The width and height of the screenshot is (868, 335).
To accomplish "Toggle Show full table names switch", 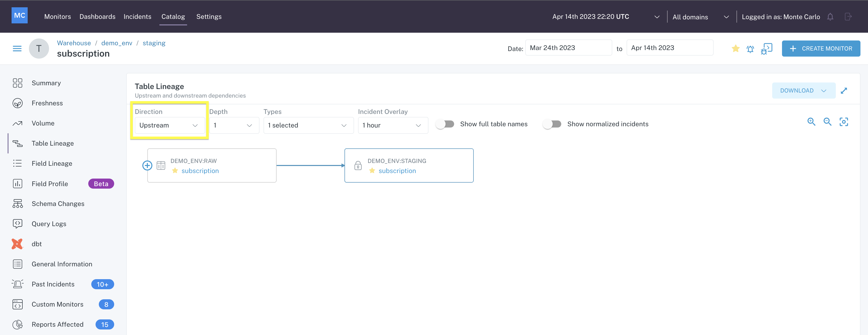I will pos(447,124).
